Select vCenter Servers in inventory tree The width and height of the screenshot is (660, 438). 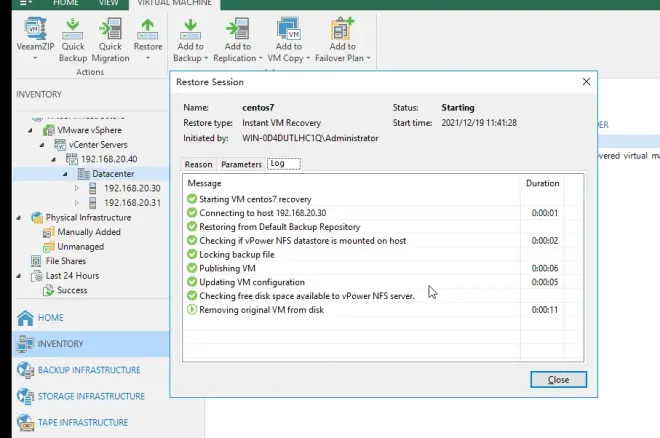[98, 145]
